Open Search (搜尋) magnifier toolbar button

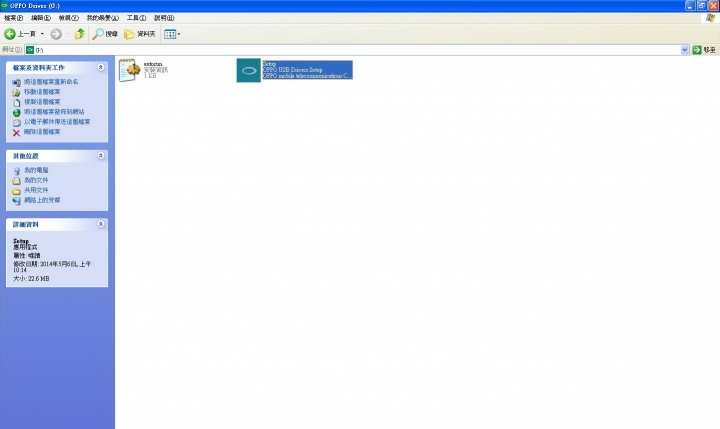105,34
